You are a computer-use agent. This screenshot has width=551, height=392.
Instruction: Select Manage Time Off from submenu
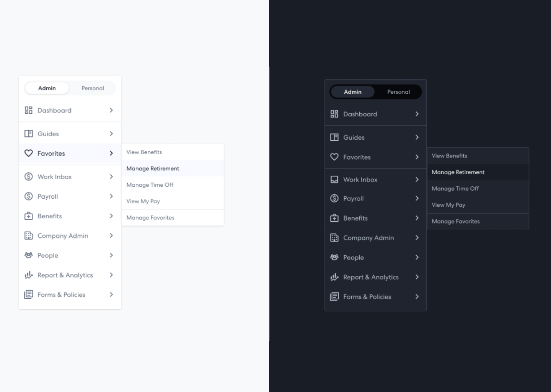(x=149, y=185)
